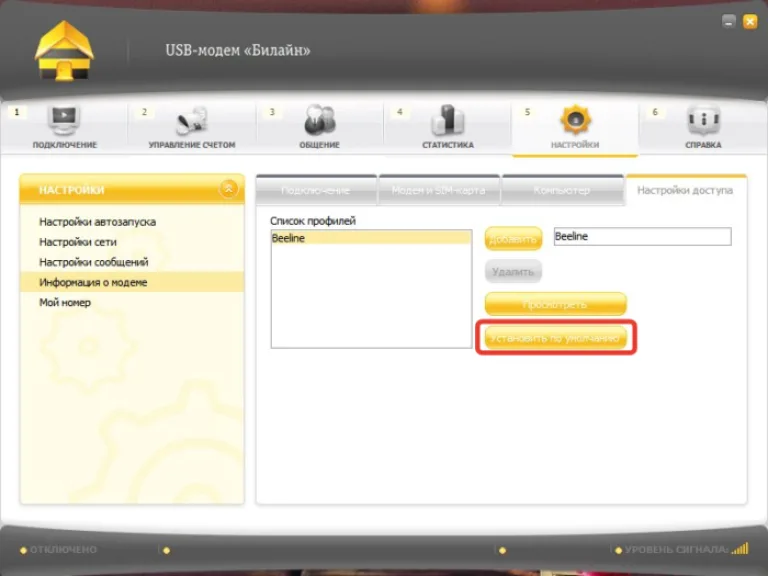Open the Справка help icon

[x=703, y=120]
